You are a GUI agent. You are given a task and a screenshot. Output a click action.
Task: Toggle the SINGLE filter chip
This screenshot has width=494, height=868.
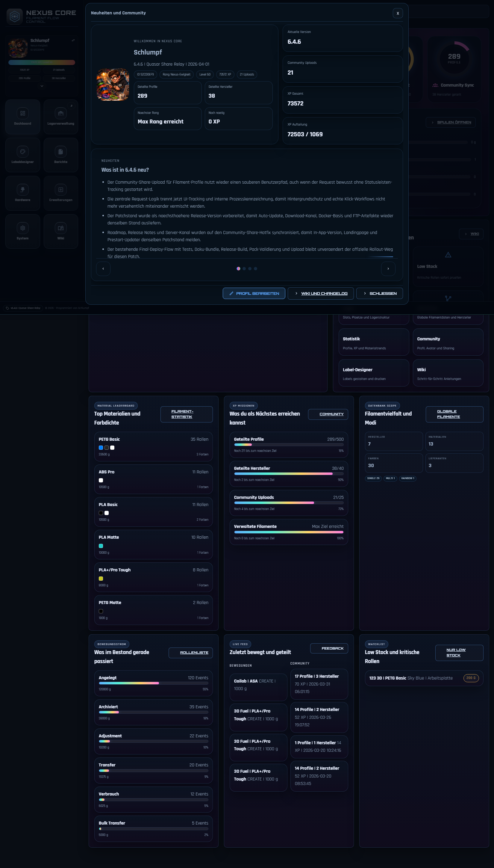373,478
